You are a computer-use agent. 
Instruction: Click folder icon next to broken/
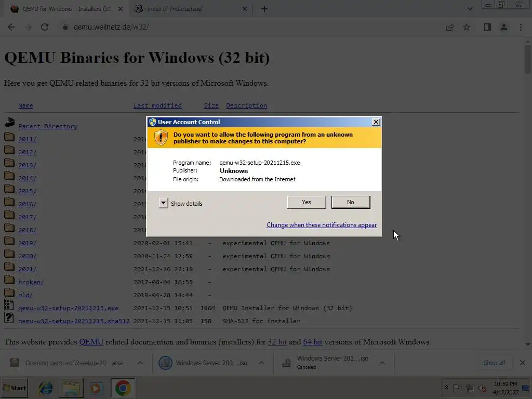[x=9, y=280]
